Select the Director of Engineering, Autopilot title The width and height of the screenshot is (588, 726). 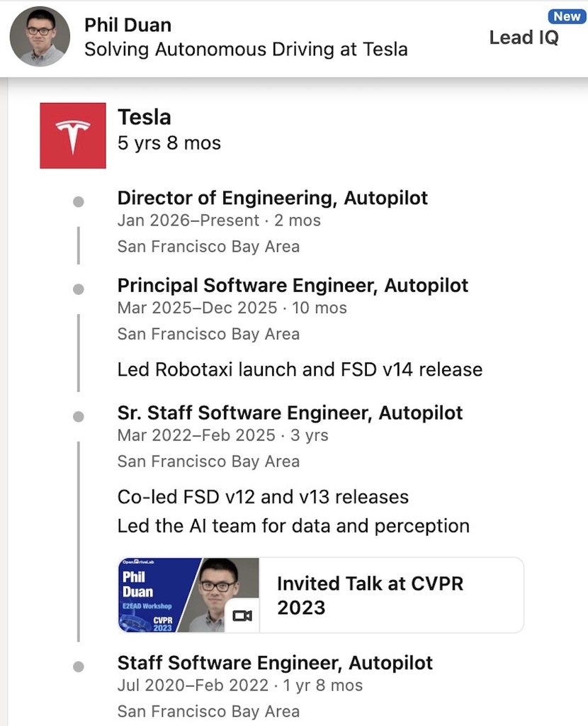click(272, 198)
